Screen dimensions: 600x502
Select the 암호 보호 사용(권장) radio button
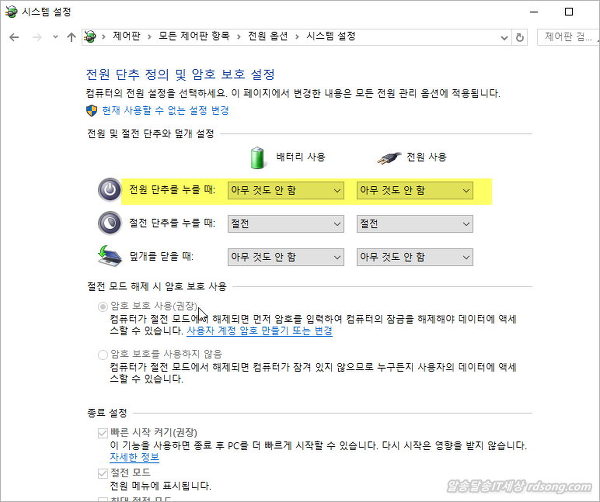point(102,305)
